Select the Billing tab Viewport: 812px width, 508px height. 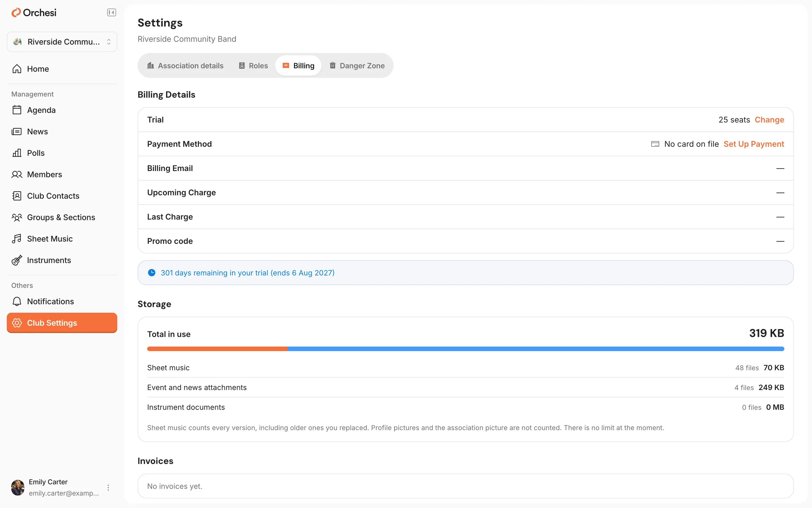(x=298, y=65)
